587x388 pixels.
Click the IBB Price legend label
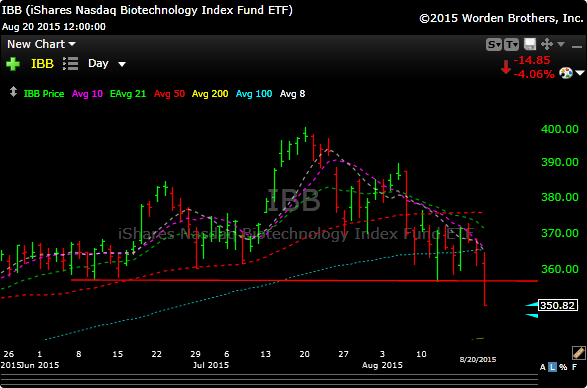tap(44, 94)
